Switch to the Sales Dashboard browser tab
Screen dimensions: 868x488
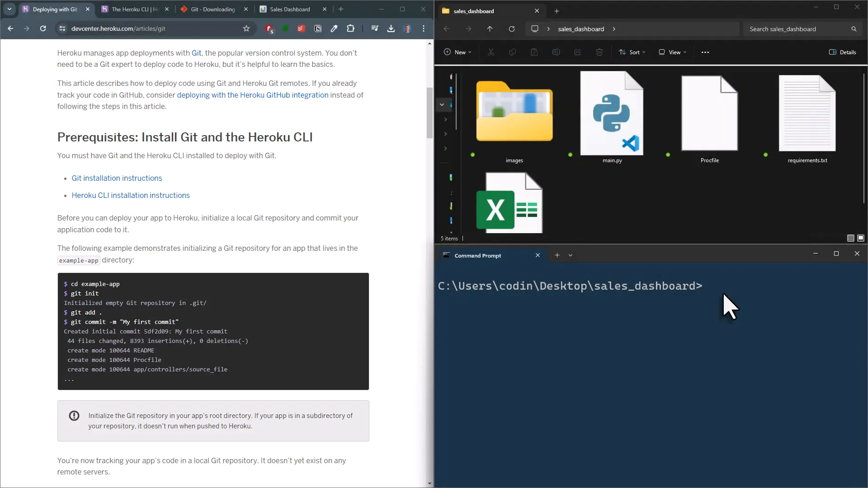(x=289, y=9)
